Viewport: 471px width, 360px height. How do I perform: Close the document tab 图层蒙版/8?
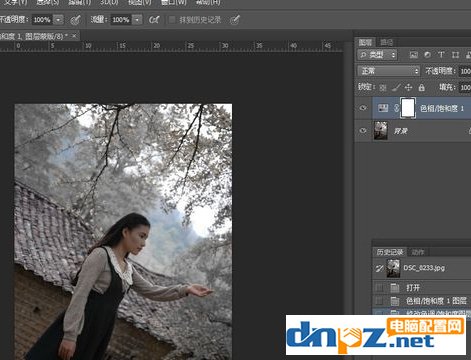tap(74, 36)
